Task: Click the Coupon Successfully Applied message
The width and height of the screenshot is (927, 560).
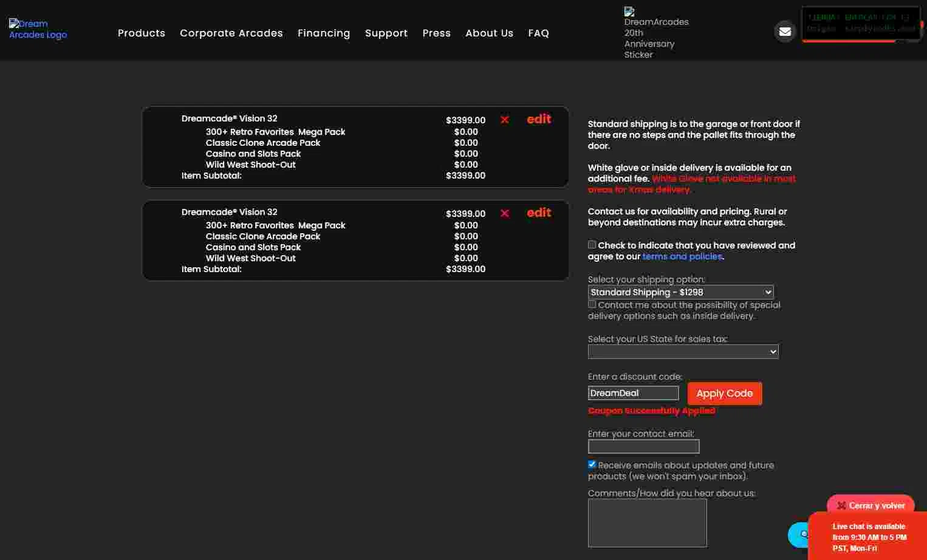Action: (651, 411)
